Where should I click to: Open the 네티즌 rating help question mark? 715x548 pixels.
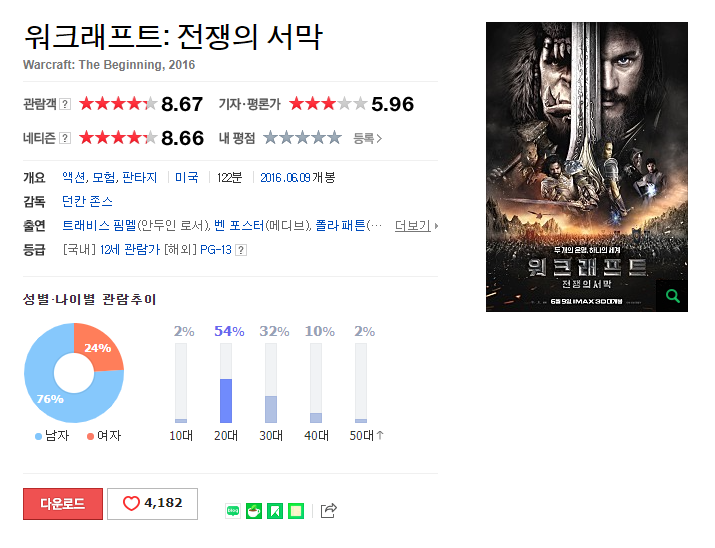tap(65, 138)
